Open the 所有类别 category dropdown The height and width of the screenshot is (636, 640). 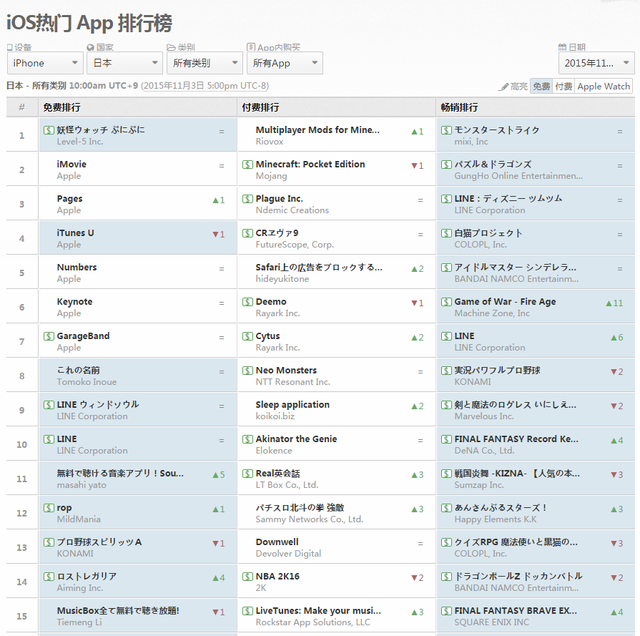click(204, 63)
